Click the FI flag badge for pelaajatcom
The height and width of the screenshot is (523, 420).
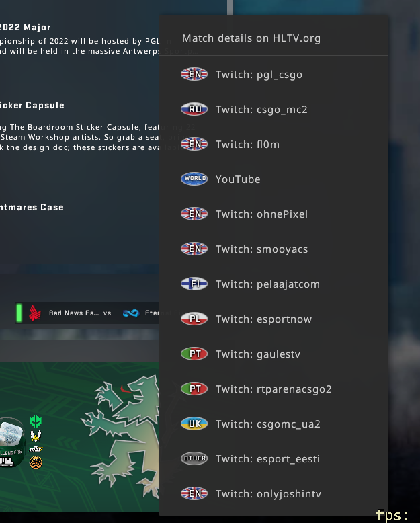click(194, 284)
